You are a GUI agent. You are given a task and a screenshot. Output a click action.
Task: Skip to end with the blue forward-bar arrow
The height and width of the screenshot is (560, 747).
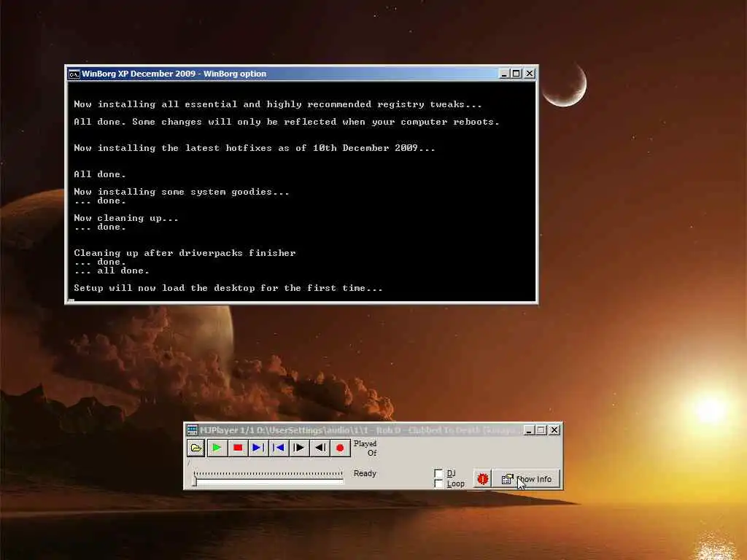258,448
